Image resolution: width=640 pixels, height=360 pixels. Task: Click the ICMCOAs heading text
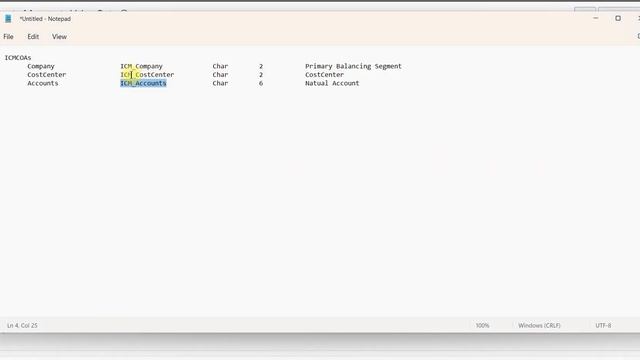click(x=18, y=58)
